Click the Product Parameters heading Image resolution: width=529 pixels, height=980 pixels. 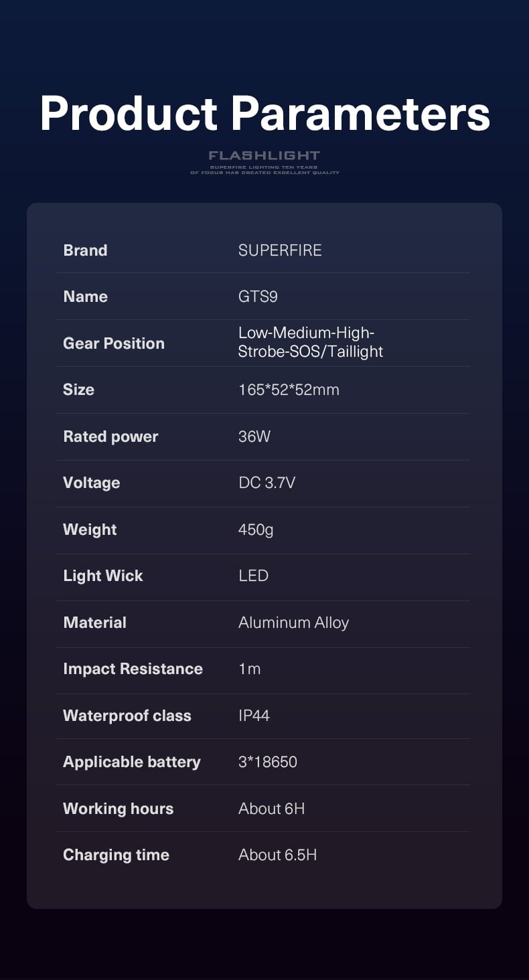[x=264, y=114]
